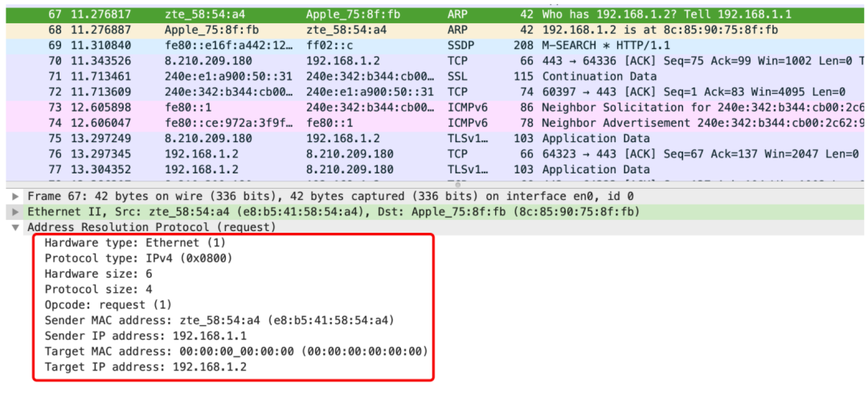Select packet 71 SSL Continuation Data row
868x403 pixels.
pos(435,76)
